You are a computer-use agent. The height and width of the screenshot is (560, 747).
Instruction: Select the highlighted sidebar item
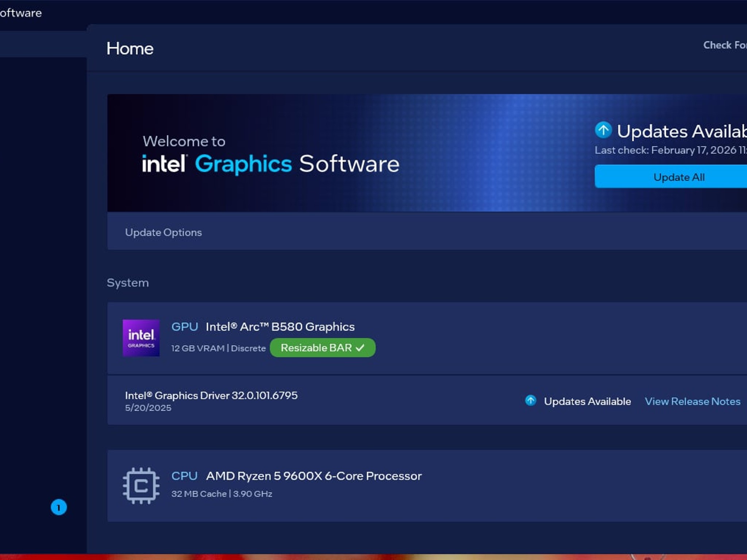pos(43,44)
